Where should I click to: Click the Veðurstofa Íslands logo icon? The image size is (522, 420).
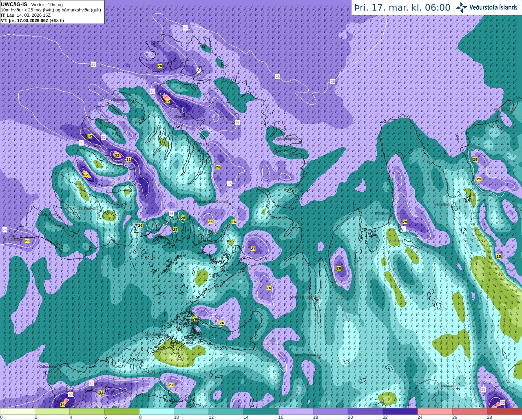tap(462, 7)
